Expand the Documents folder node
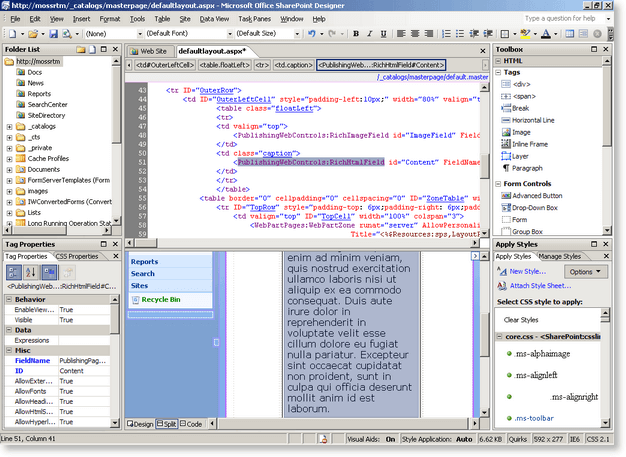The width and height of the screenshot is (626, 457). pyautogui.click(x=10, y=170)
